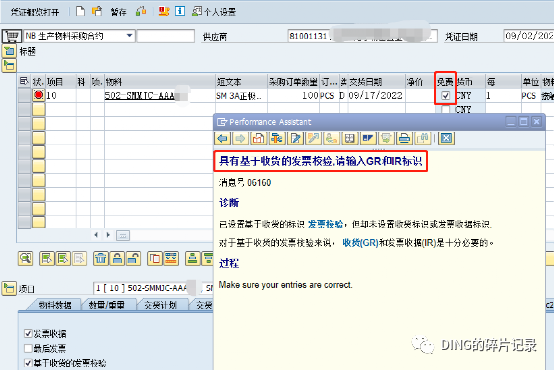Toggle the 免费 checkbox in item 10

[x=446, y=95]
